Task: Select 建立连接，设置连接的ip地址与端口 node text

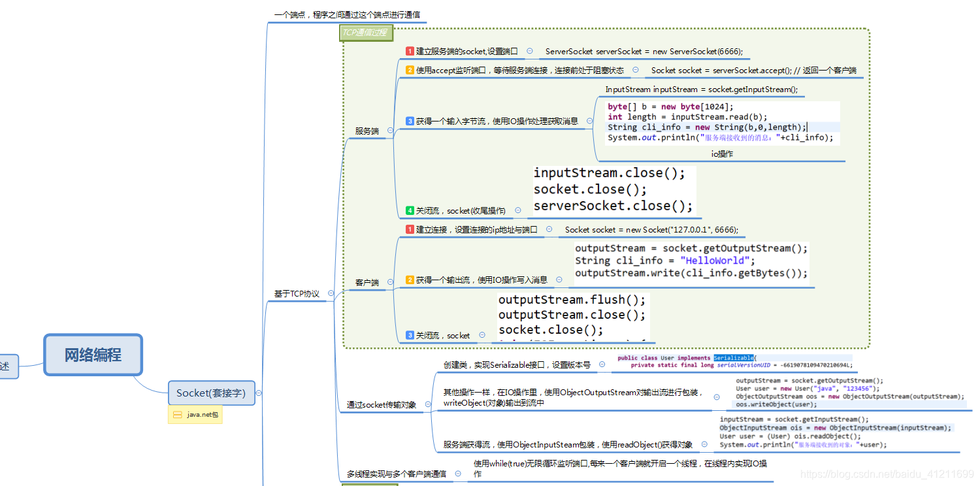Action: click(477, 229)
